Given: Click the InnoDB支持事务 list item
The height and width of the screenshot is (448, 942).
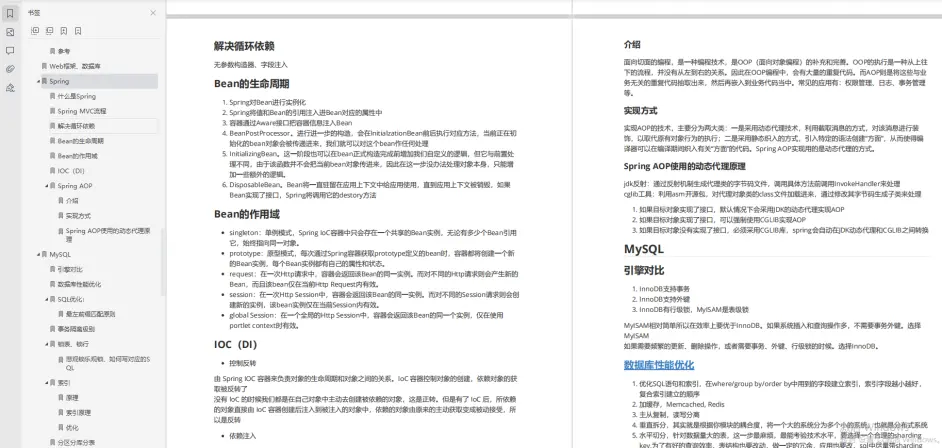Looking at the screenshot, I should (x=664, y=289).
